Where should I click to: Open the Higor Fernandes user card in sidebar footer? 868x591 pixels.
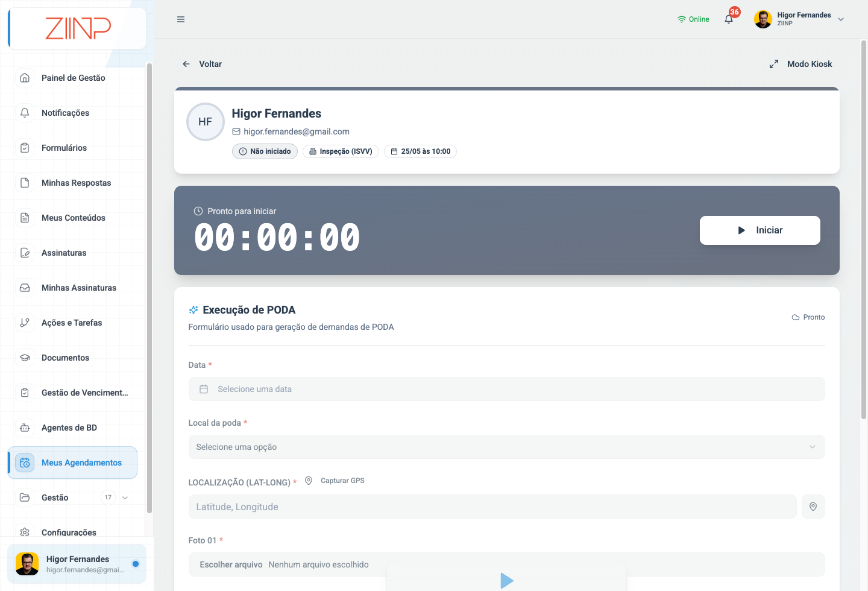pos(77,564)
